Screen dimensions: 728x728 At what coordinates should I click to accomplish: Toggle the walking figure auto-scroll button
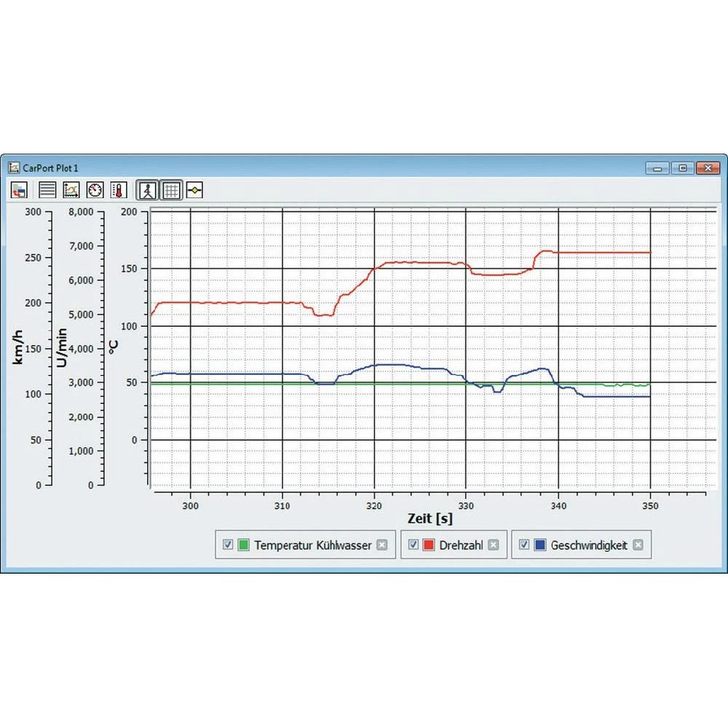(x=148, y=191)
